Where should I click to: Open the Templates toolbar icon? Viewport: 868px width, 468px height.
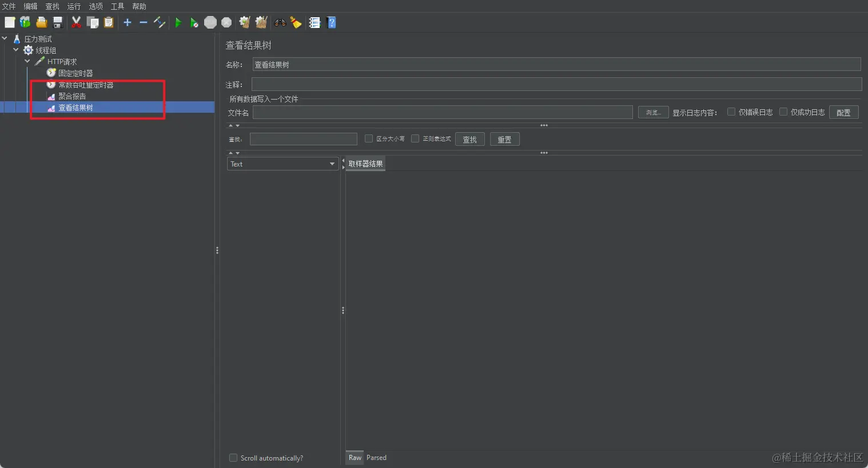(x=25, y=22)
